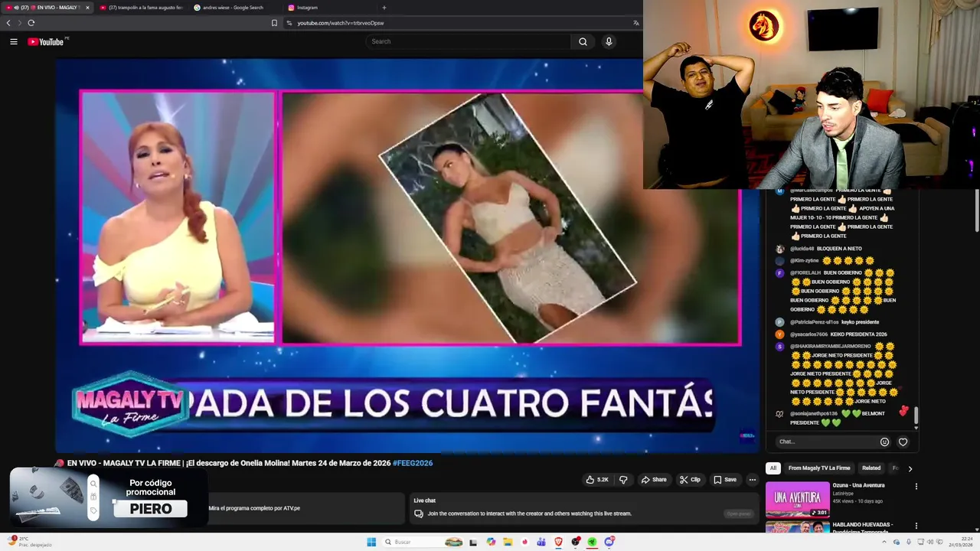Image resolution: width=980 pixels, height=551 pixels.
Task: Click the YouTube search input field
Action: [x=467, y=41]
